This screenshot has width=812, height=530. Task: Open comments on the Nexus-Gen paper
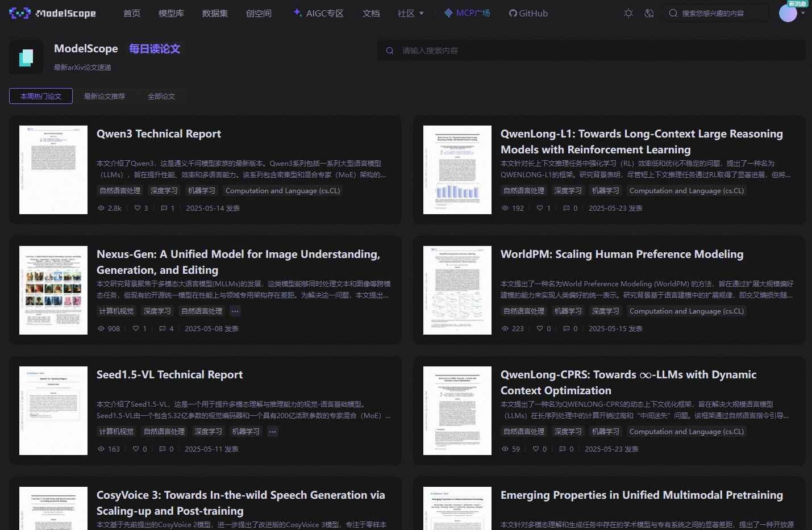coord(163,328)
